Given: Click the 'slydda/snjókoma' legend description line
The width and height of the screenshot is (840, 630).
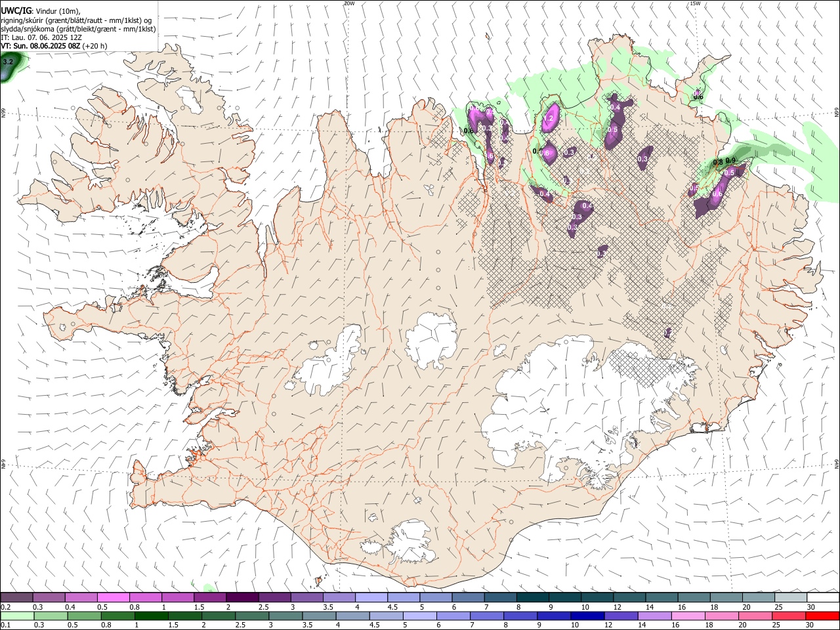Looking at the screenshot, I should tap(79, 29).
